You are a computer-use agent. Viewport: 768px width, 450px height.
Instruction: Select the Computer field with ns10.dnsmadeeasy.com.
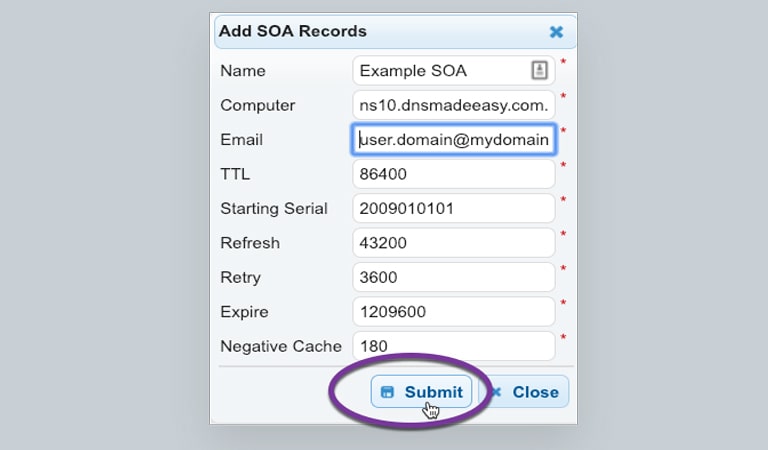454,105
